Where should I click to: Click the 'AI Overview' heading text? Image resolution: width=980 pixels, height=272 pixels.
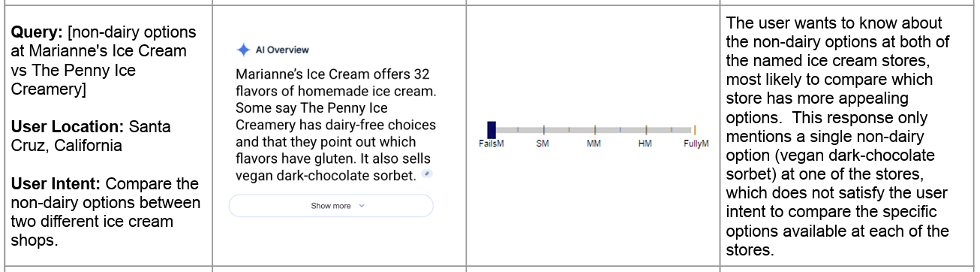(x=282, y=50)
